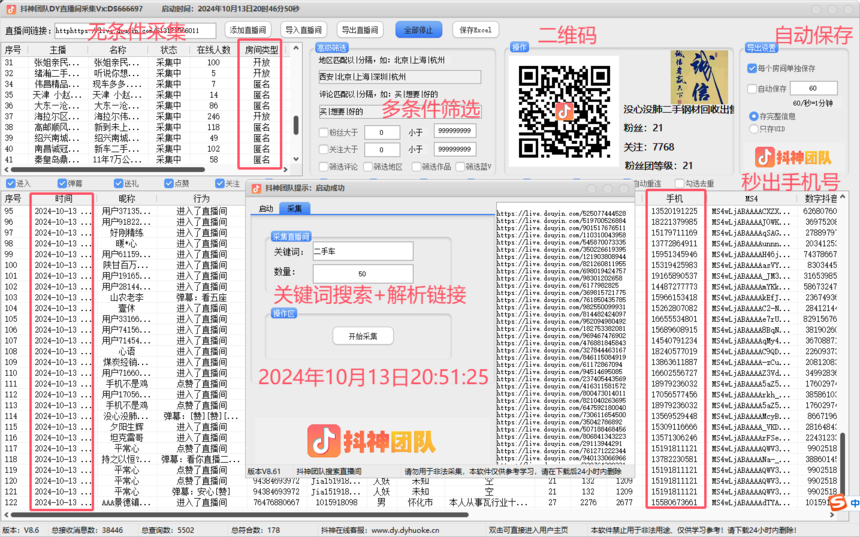
Task: Click the right arrow of room list horizontal scrollbar
Action: [285, 169]
